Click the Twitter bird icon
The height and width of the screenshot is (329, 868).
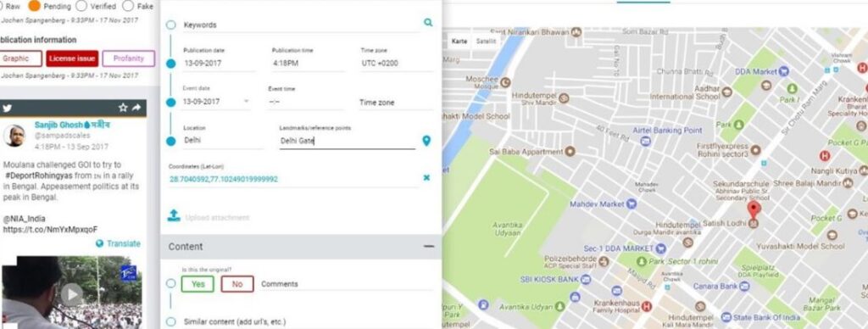pos(7,108)
